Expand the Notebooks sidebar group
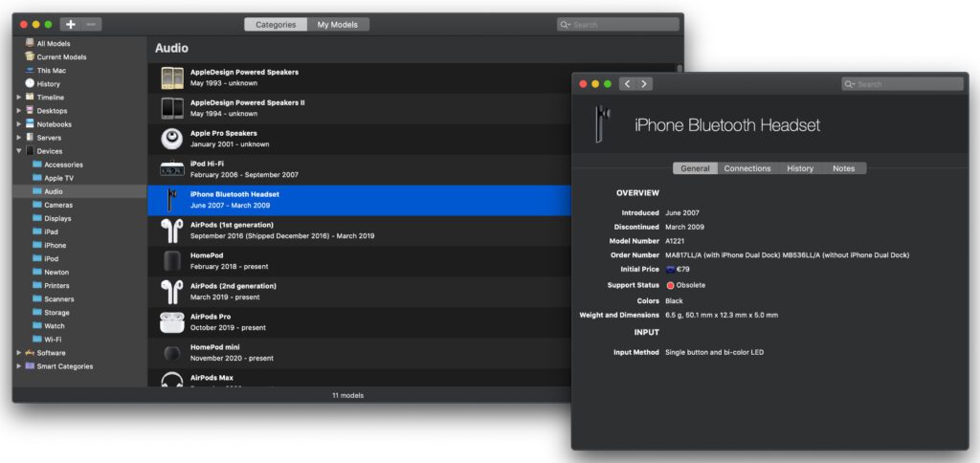980x463 pixels. tap(19, 124)
